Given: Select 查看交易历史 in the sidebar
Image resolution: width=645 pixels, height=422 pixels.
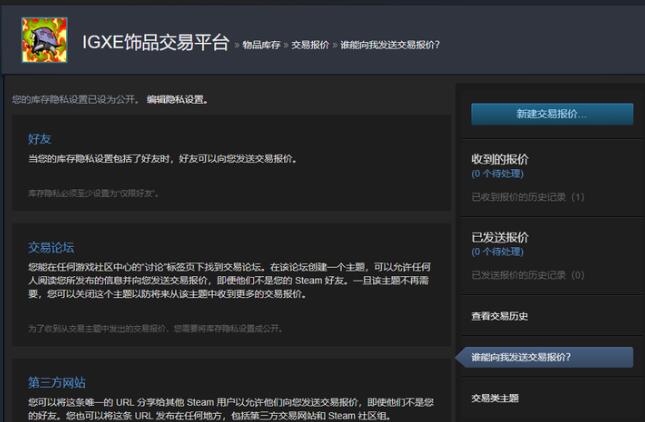Looking at the screenshot, I should click(500, 316).
